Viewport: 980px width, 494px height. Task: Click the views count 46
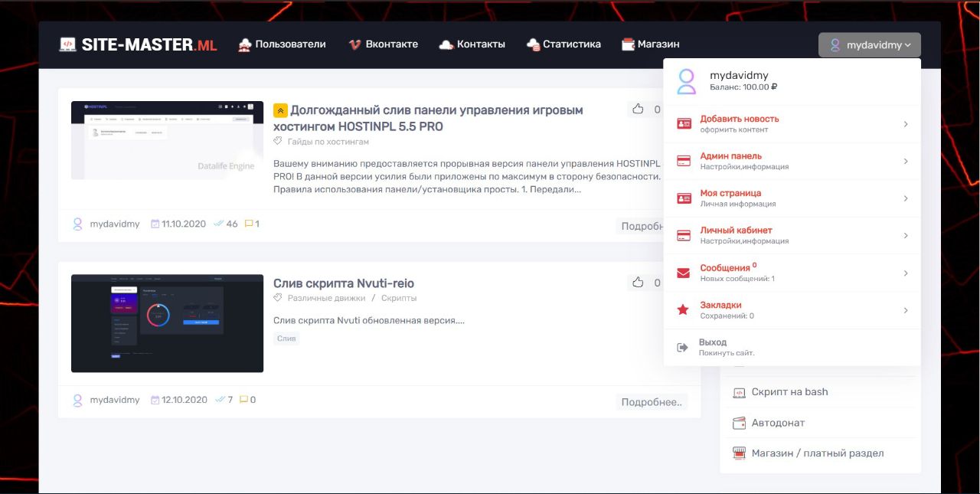pos(232,224)
